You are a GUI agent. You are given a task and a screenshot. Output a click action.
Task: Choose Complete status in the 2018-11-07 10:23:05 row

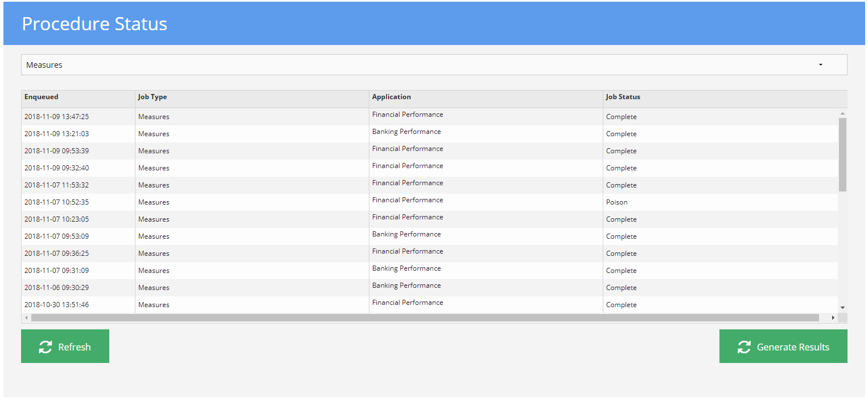pos(622,219)
